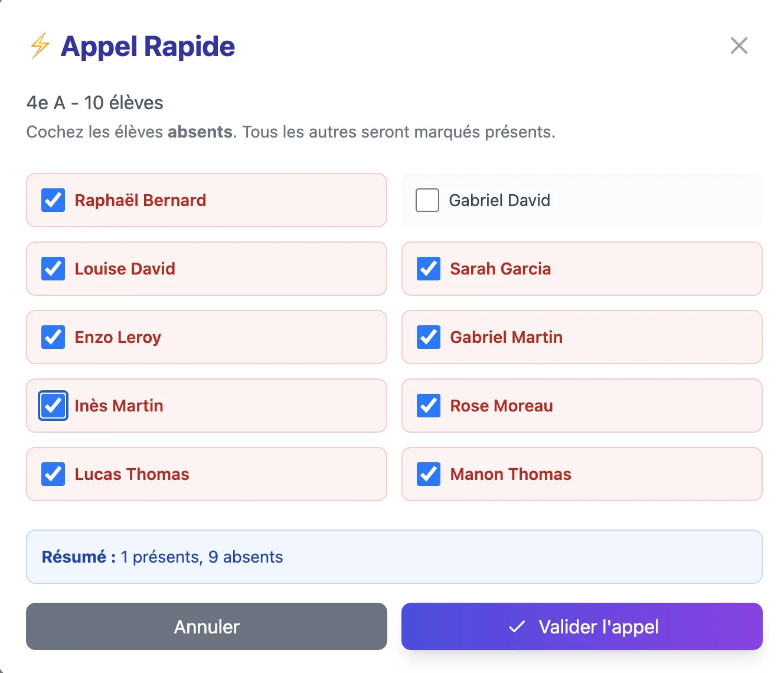Click the Annuler button
784x673 pixels.
(x=206, y=626)
